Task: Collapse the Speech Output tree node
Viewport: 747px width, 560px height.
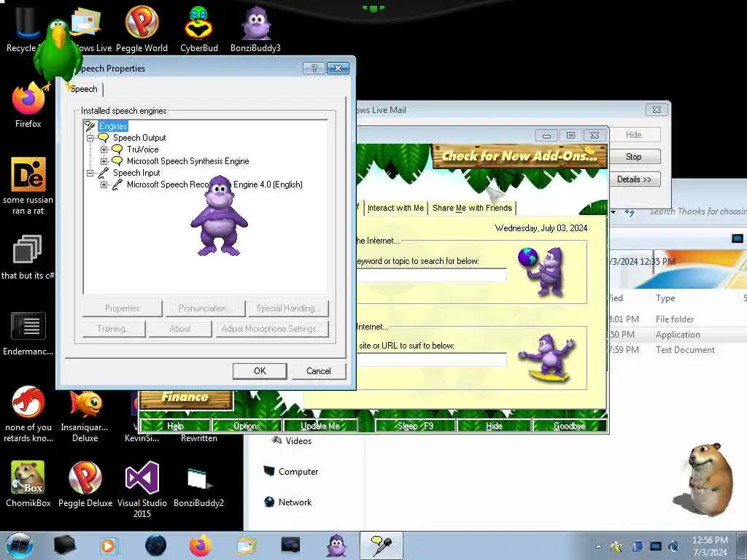Action: [90, 138]
